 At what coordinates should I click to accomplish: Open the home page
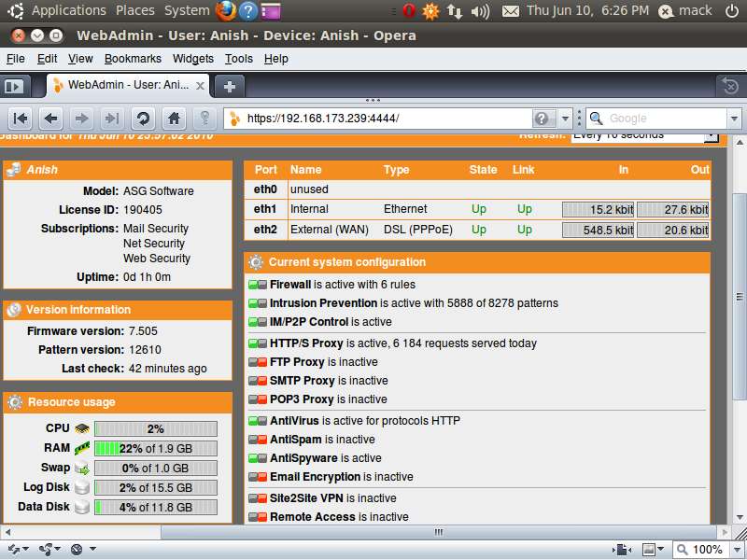point(174,119)
